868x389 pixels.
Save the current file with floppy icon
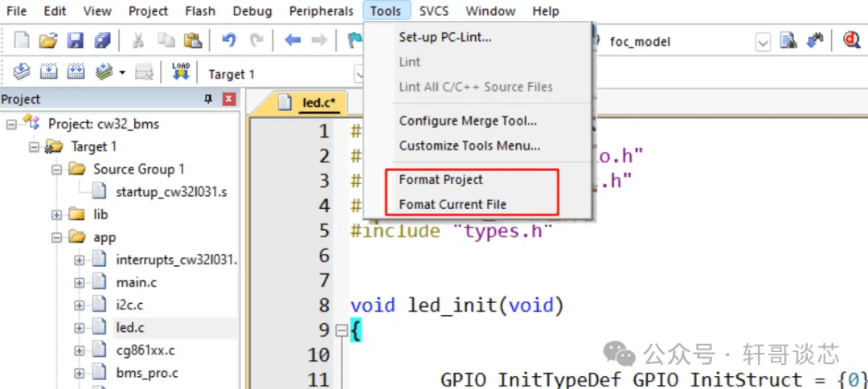tap(75, 40)
